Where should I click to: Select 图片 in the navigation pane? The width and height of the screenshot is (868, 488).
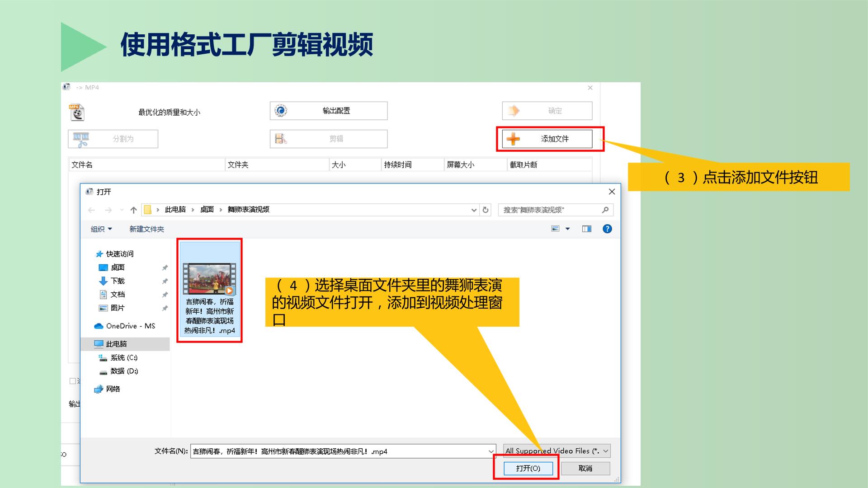pos(118,308)
